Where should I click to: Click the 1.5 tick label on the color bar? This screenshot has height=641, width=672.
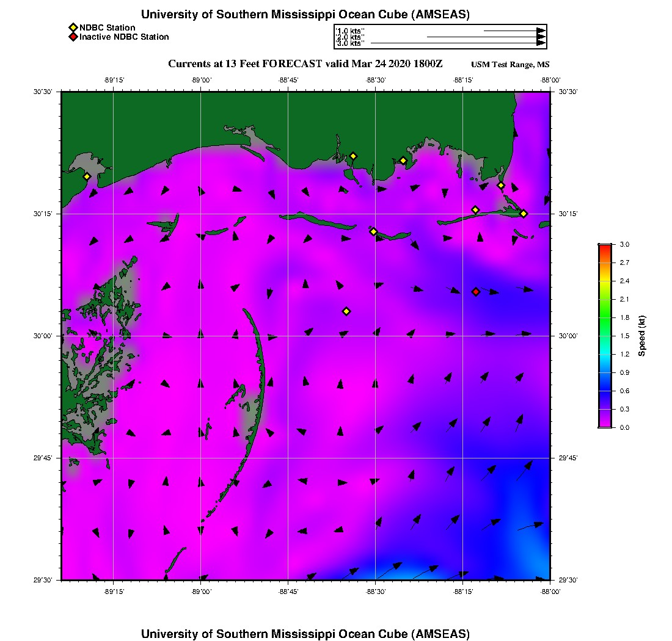(625, 336)
